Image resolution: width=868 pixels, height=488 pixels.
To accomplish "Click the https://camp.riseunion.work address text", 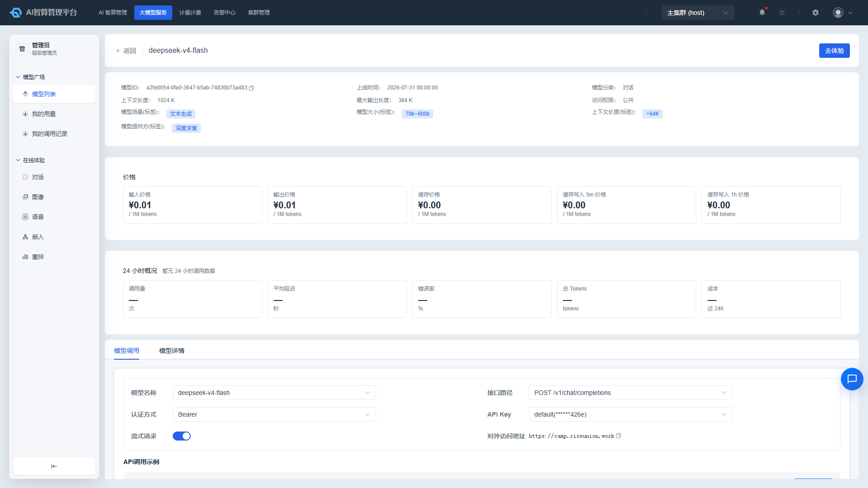I will pyautogui.click(x=571, y=436).
